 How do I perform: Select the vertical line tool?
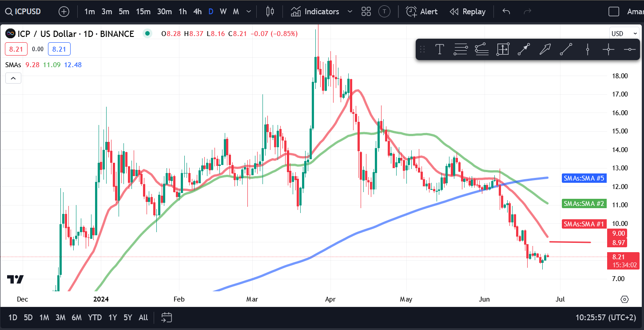pyautogui.click(x=587, y=49)
